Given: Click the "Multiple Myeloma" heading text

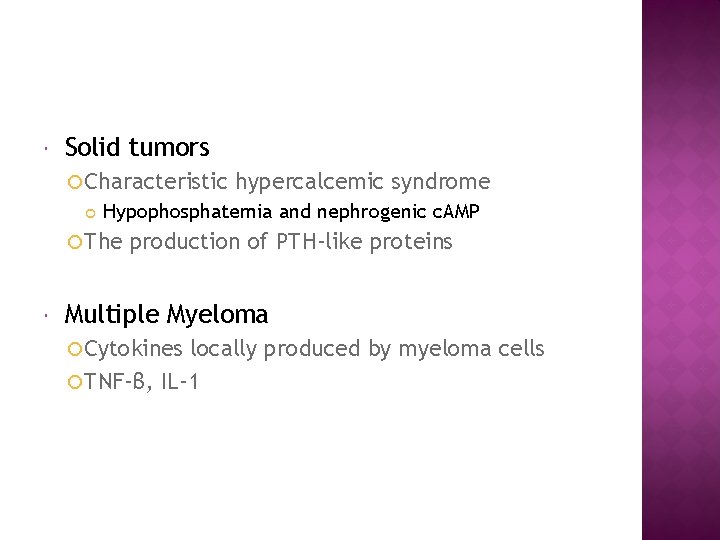Looking at the screenshot, I should (166, 315).
